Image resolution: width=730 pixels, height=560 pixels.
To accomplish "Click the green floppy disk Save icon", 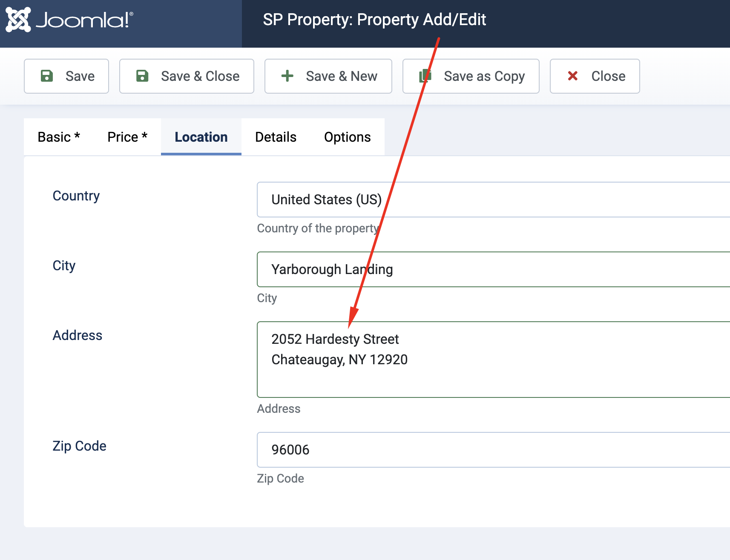I will (x=47, y=76).
